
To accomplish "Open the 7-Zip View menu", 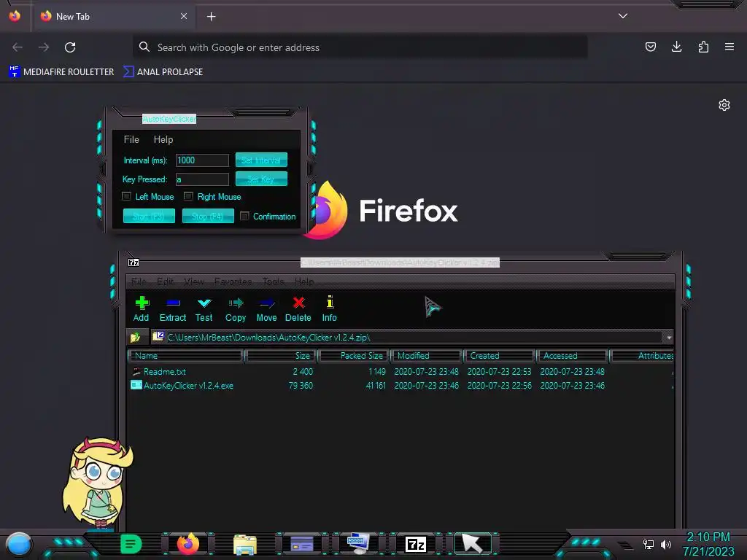I will tap(194, 281).
